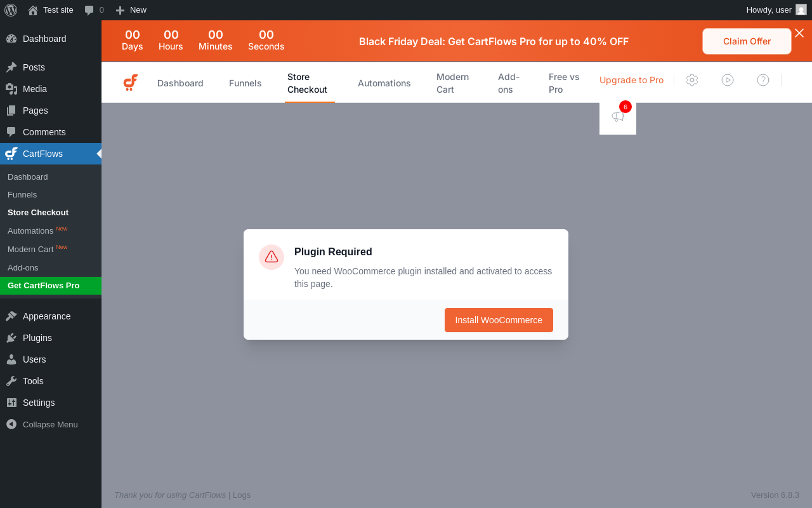The image size is (812, 508).
Task: Open Modern Cart in sidebar submenu
Action: (30, 249)
